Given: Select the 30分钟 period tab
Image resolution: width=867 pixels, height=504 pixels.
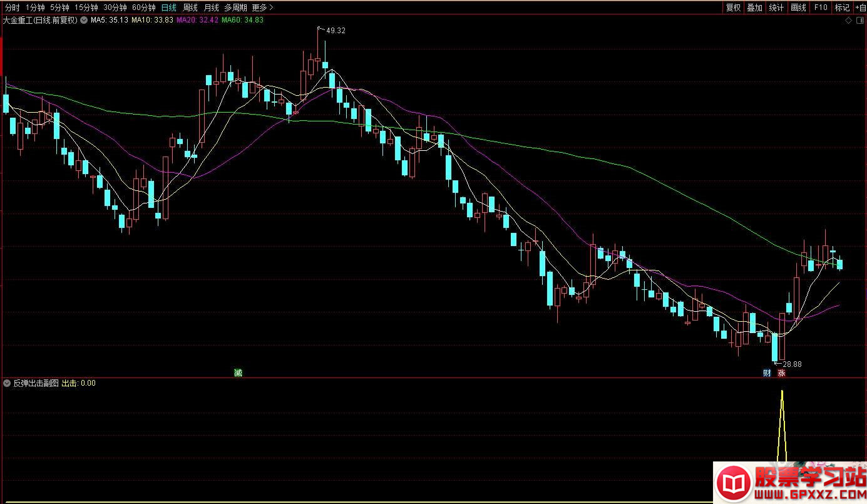Looking at the screenshot, I should [x=115, y=8].
